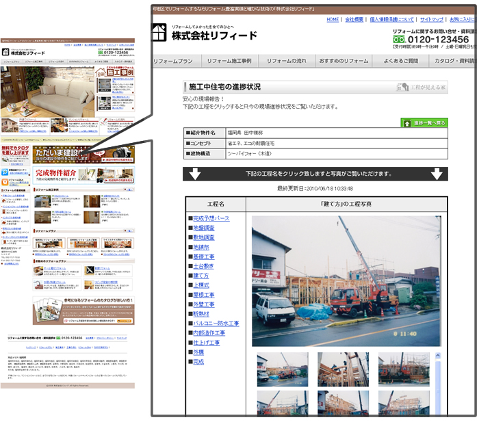Open the 基礎工事 process link
This screenshot has height=448, width=479.
(x=204, y=256)
